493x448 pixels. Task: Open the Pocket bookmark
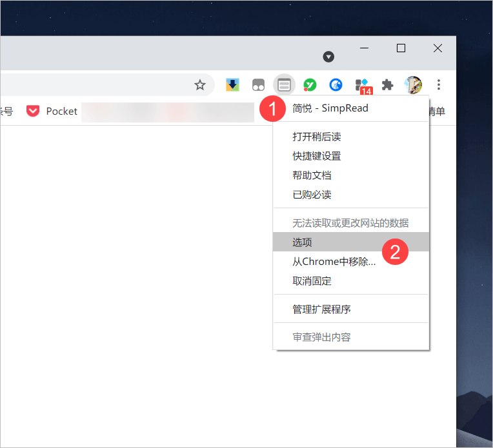pyautogui.click(x=52, y=111)
